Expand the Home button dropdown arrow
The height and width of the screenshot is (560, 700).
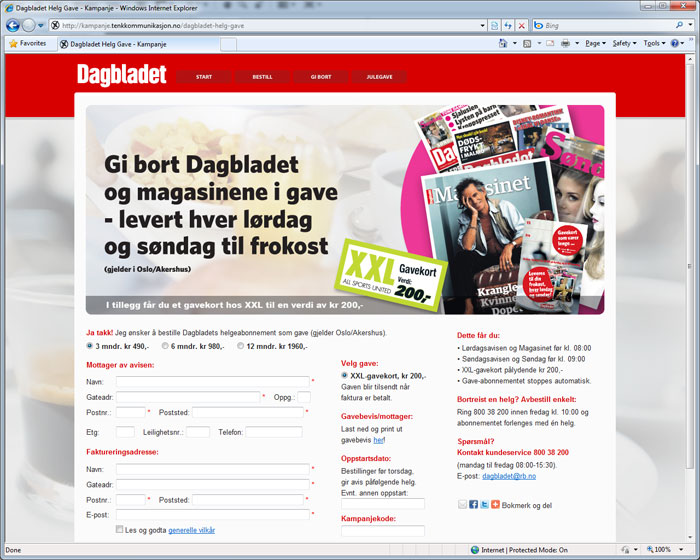pos(515,43)
